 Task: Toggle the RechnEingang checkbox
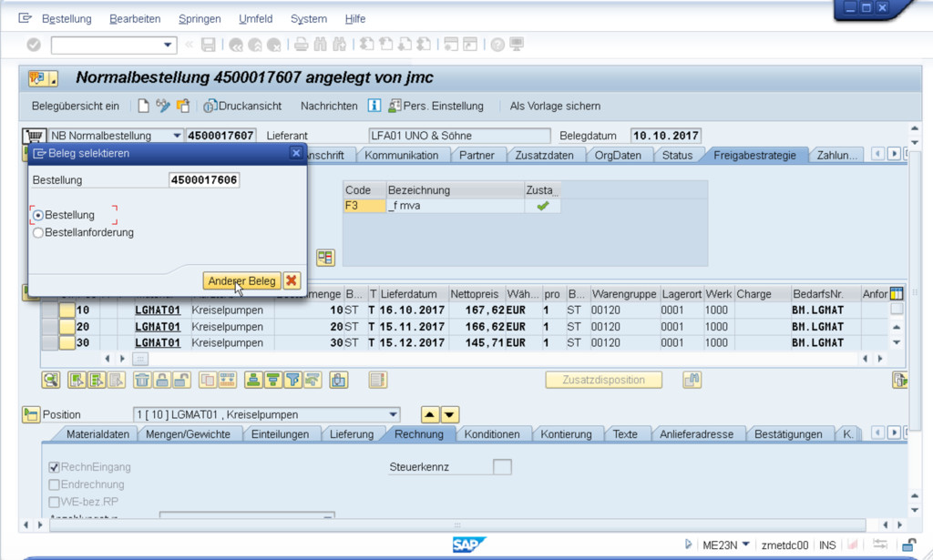[54, 467]
